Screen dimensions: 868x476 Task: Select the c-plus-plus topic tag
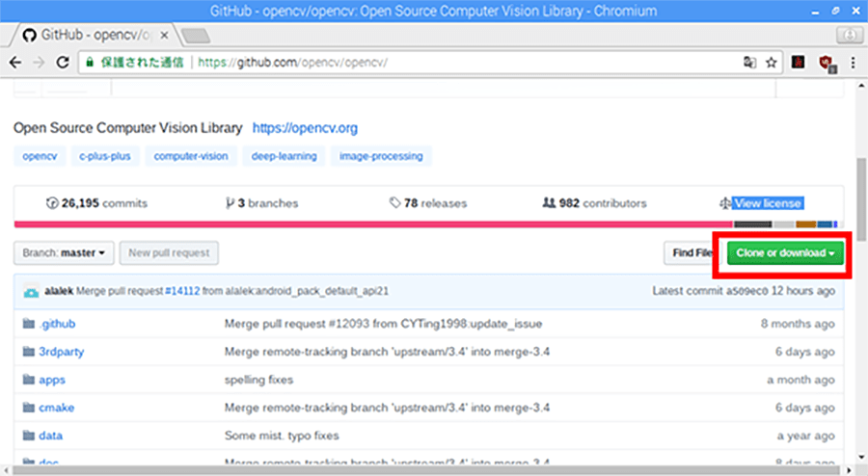tap(104, 156)
